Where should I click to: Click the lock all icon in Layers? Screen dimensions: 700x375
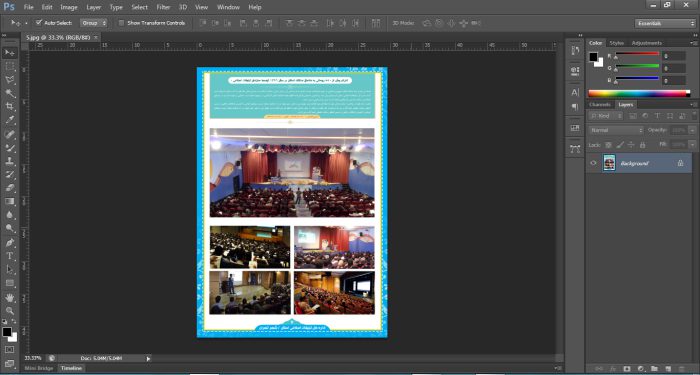pyautogui.click(x=642, y=145)
